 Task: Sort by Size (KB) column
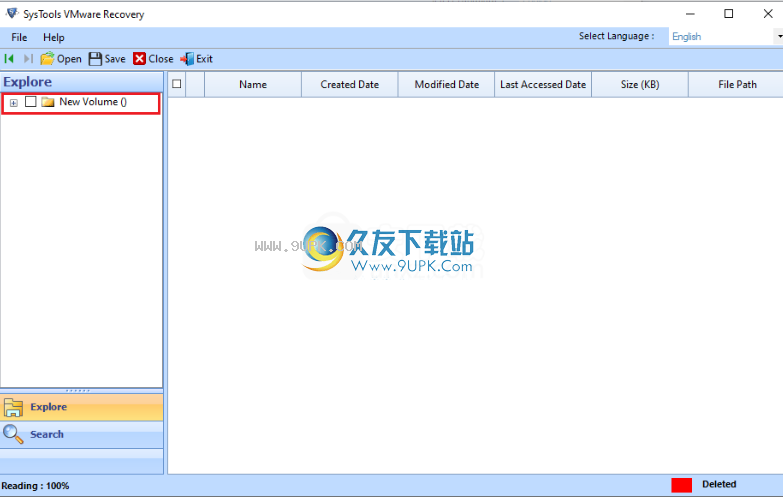pos(640,84)
